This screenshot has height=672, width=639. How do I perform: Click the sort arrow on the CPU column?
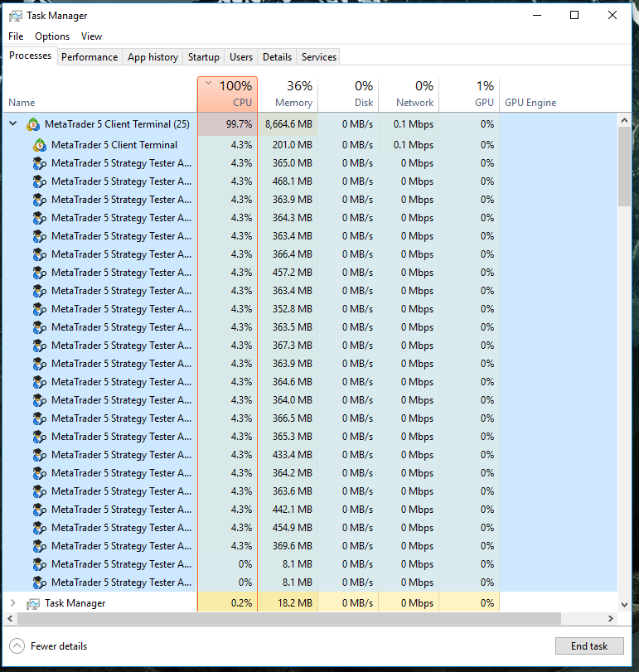coord(208,83)
